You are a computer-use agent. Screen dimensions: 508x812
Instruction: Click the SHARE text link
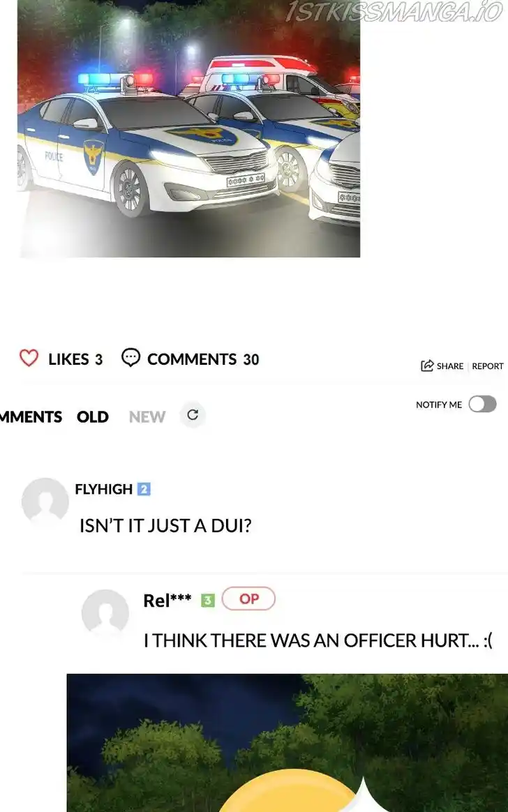click(450, 366)
